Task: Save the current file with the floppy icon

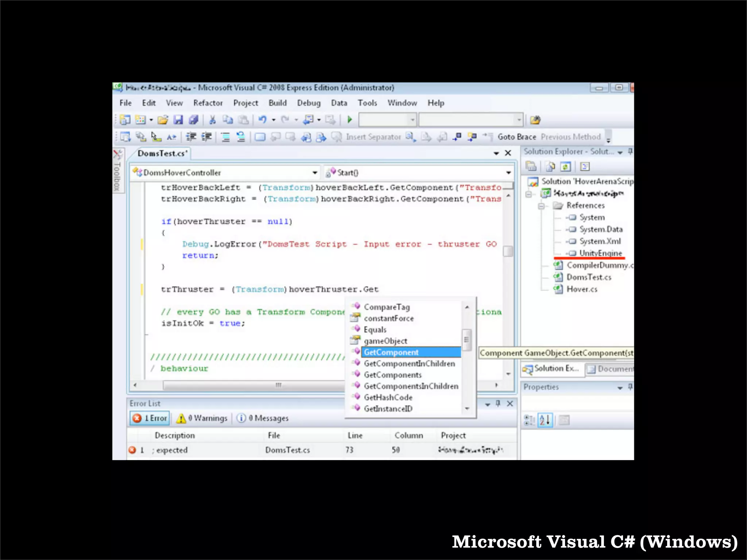Action: pyautogui.click(x=178, y=120)
